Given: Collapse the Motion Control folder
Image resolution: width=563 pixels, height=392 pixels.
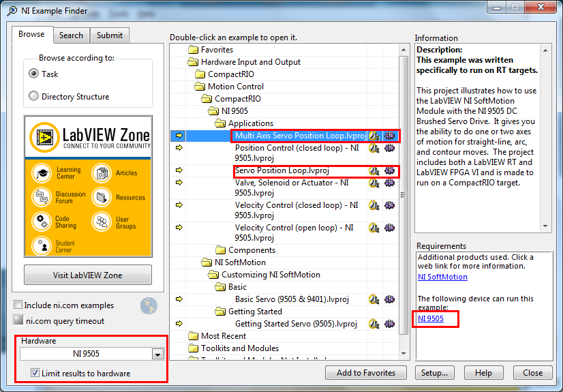Looking at the screenshot, I should tap(200, 87).
